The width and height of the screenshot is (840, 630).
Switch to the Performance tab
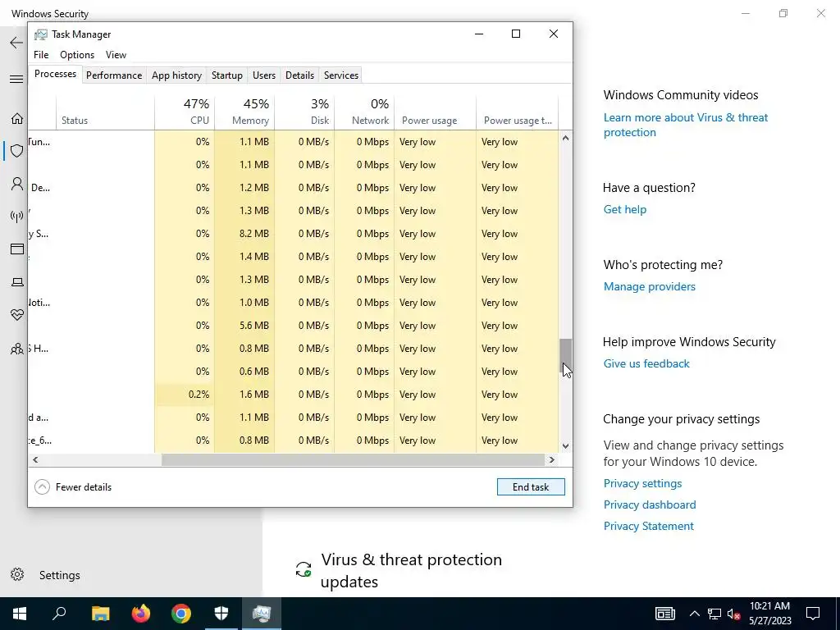(114, 75)
